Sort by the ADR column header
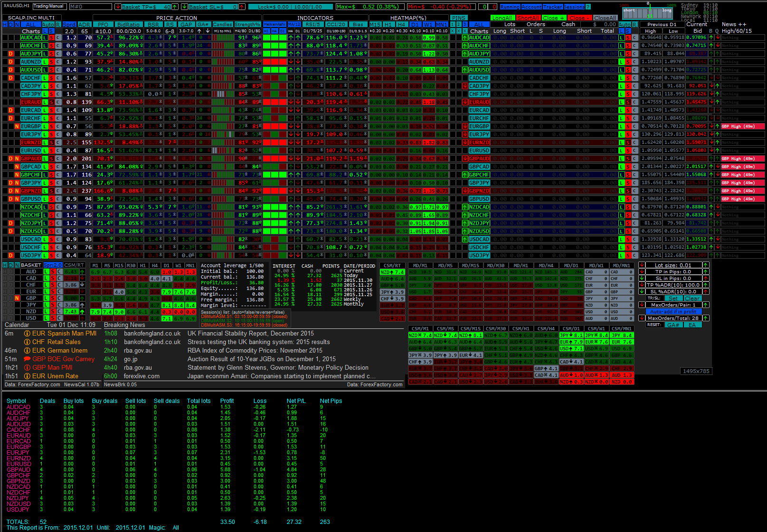The height and width of the screenshot is (532, 767). 84,24
